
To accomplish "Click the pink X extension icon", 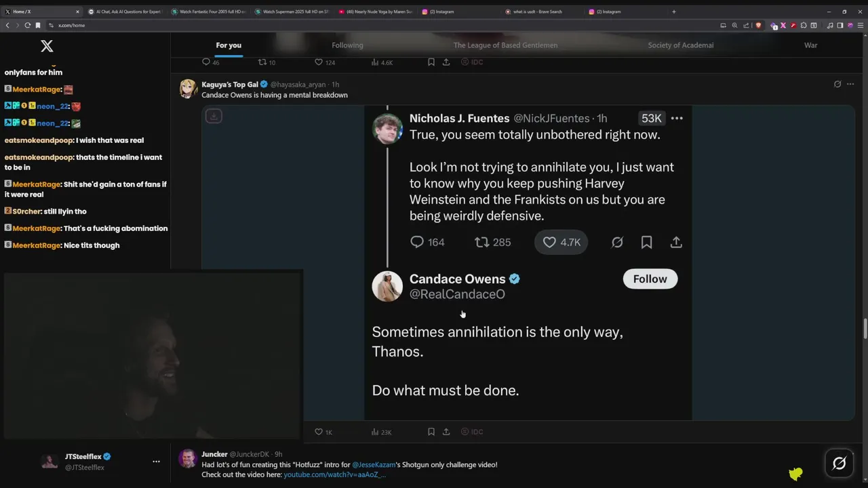I will (783, 25).
